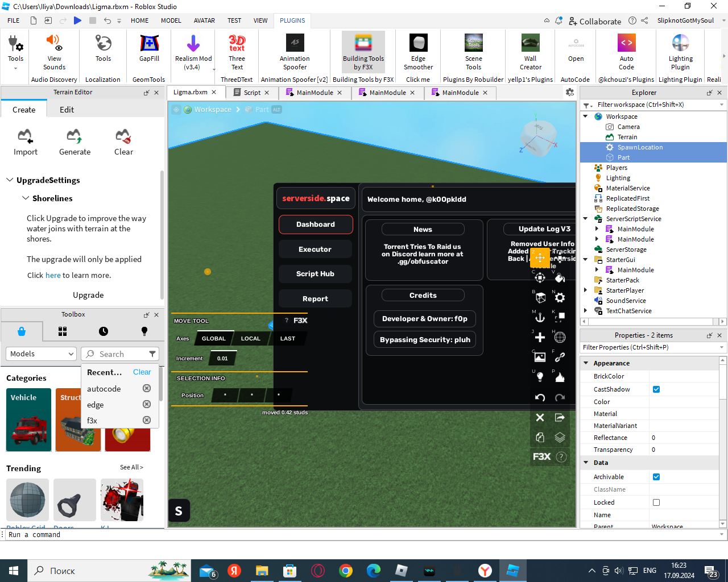Set move axes to LOCAL
The height and width of the screenshot is (582, 728).
[250, 338]
